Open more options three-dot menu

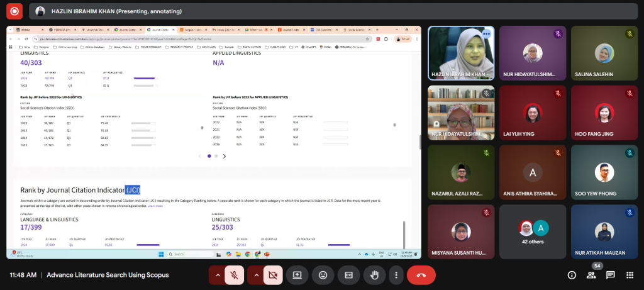(x=396, y=275)
